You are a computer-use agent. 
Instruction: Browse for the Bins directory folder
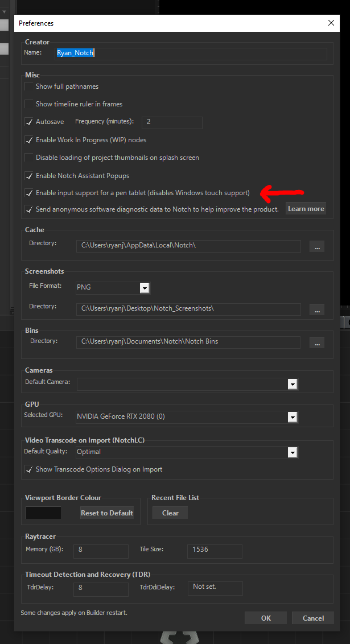tap(317, 342)
